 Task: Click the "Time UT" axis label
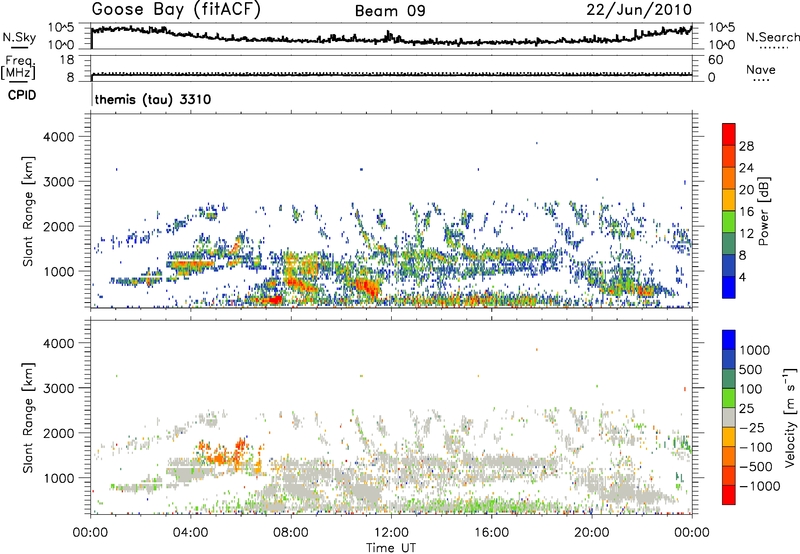pos(391,548)
